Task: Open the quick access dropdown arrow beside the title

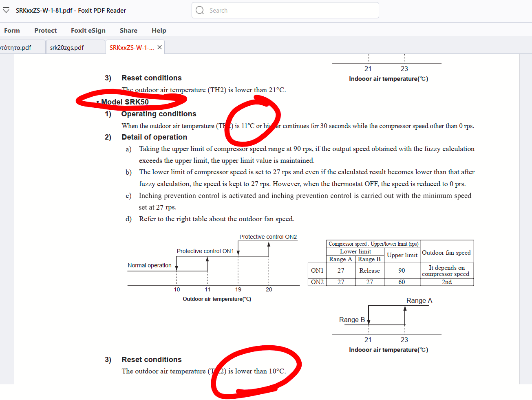Action: tap(6, 10)
